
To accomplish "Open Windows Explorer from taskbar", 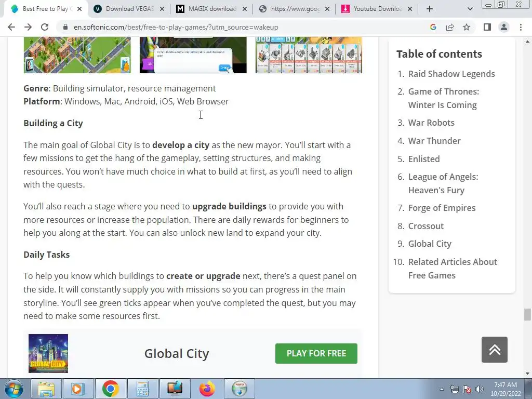I will pos(46,389).
